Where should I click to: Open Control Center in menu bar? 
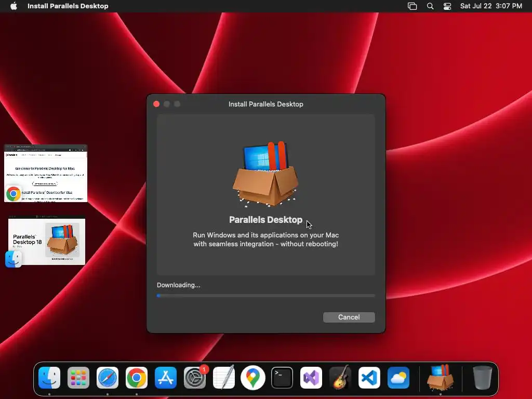tap(447, 6)
